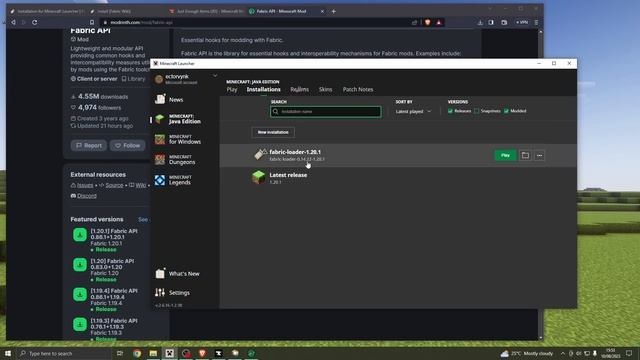Screen dimensions: 640x360
Task: Open more options for fabric-loader-1.20.1
Action: pyautogui.click(x=539, y=155)
